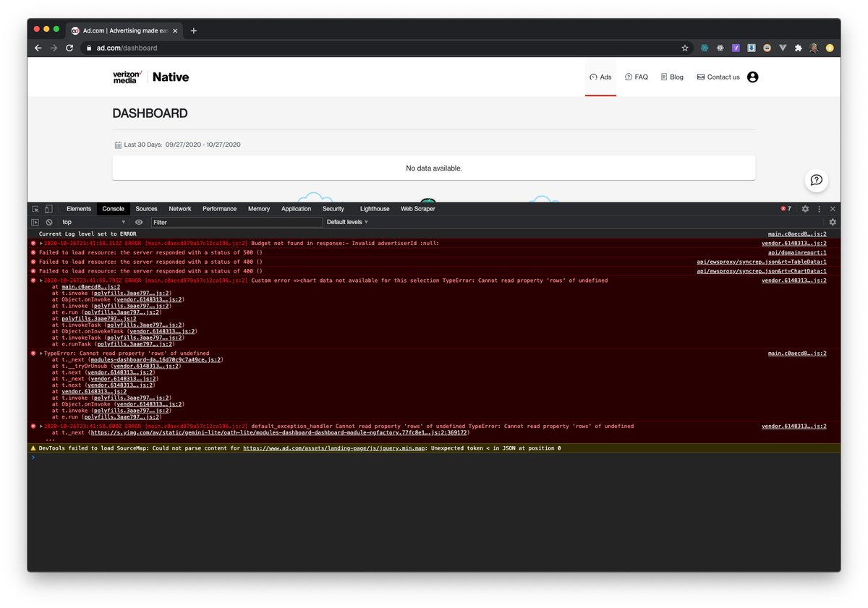
Task: Open the Performance tab
Action: pyautogui.click(x=219, y=209)
